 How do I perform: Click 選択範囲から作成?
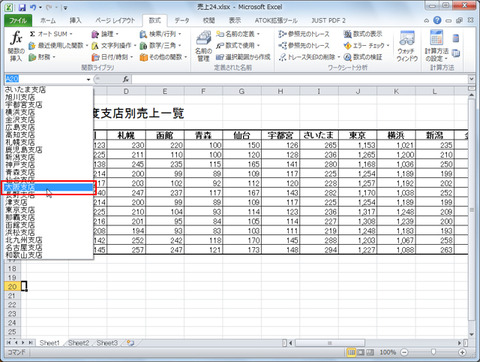tap(243, 57)
